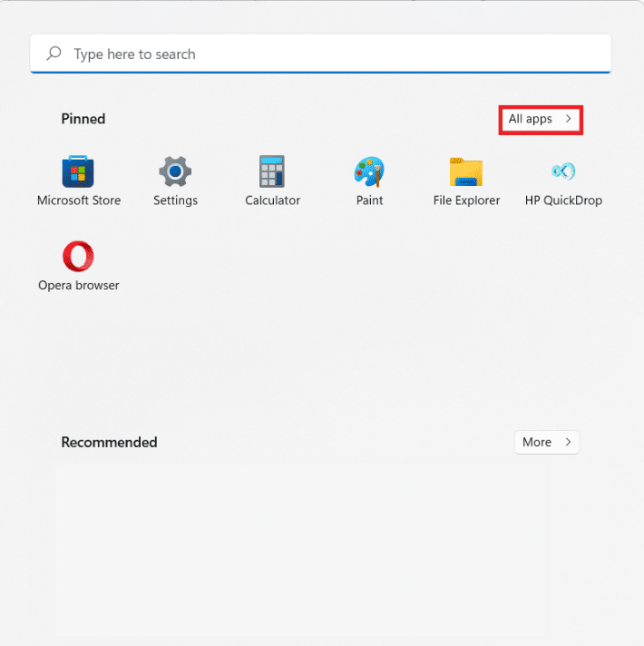Viewport: 644px width, 646px height.
Task: Click the All apps button
Action: [x=541, y=120]
